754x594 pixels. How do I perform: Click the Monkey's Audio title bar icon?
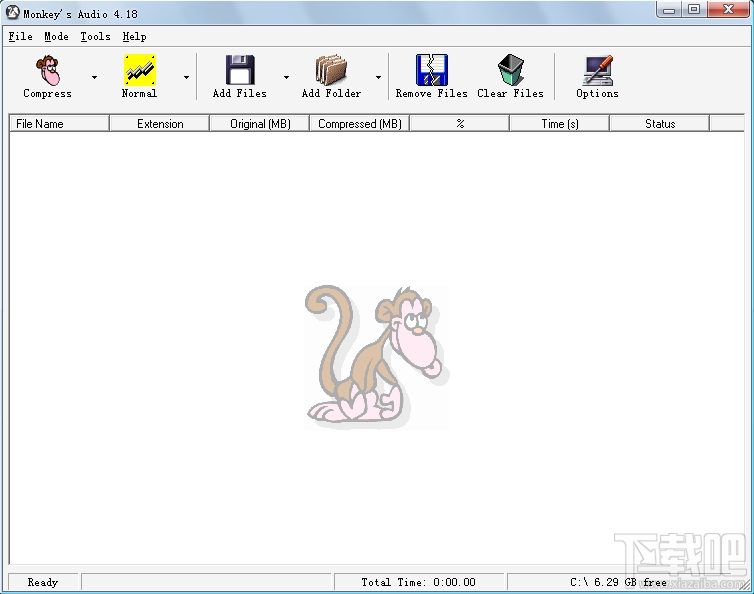(x=13, y=13)
